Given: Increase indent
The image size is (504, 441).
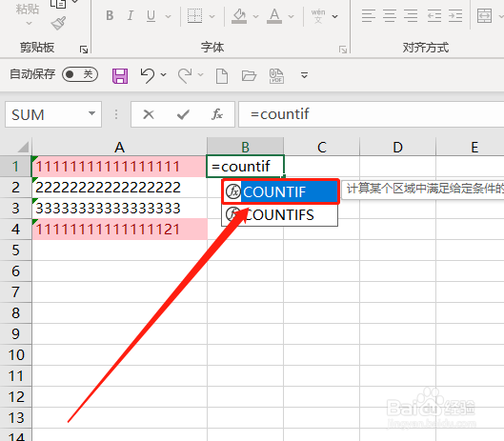Looking at the screenshot, I should pos(455,15).
